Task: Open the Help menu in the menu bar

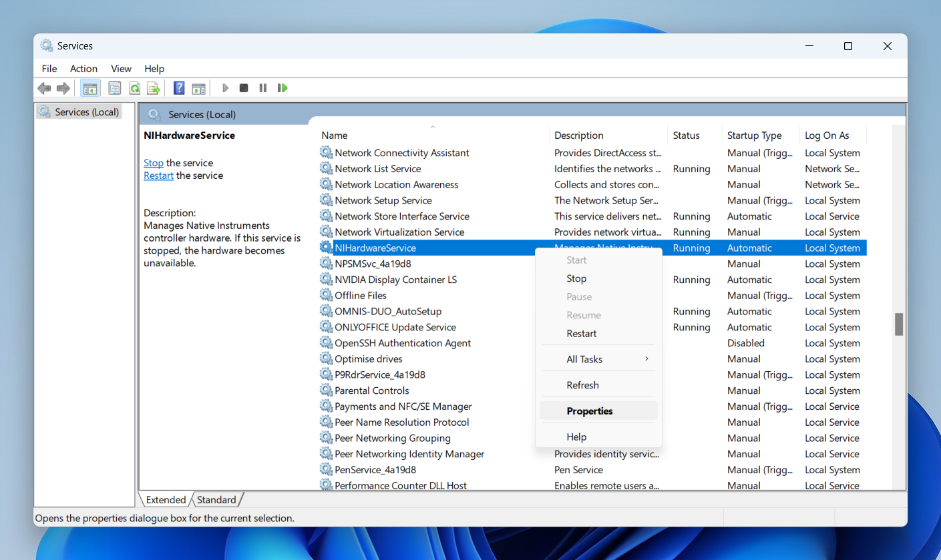Action: point(154,69)
